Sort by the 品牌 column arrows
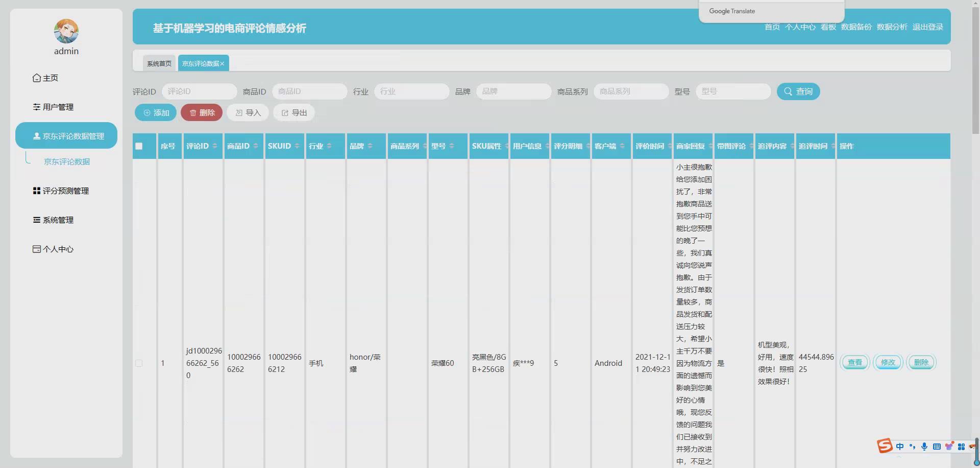The width and height of the screenshot is (980, 468). point(370,146)
